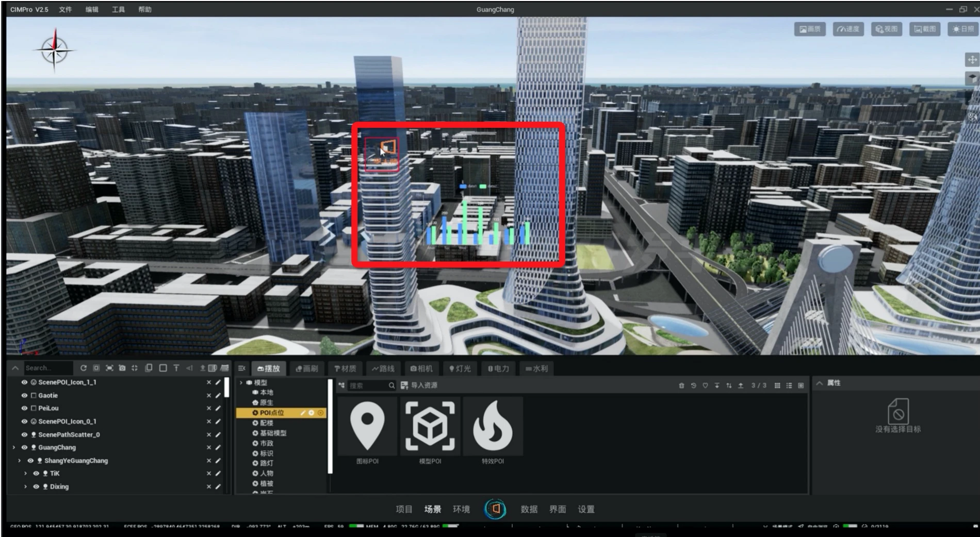The height and width of the screenshot is (537, 980).
Task: Expand the GuangChang tree node
Action: (x=14, y=447)
